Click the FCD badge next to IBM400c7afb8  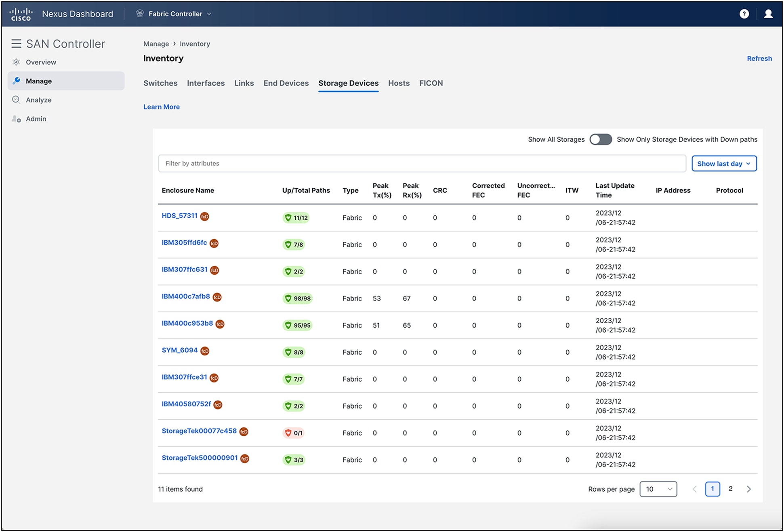click(x=217, y=297)
